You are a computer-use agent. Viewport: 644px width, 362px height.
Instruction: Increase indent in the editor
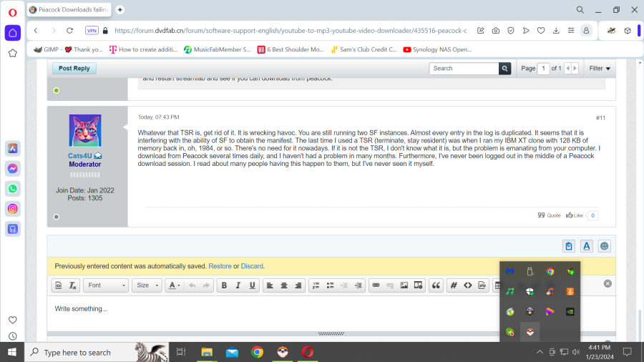(358, 285)
